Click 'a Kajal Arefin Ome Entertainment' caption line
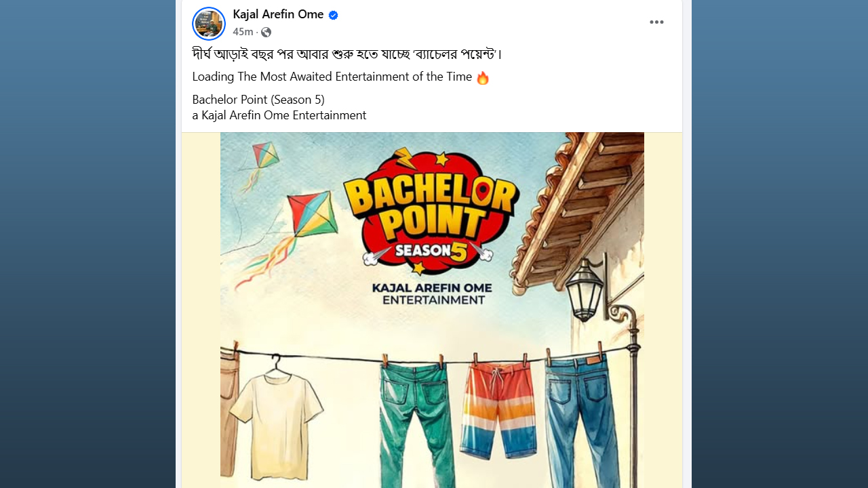The height and width of the screenshot is (488, 868). (279, 115)
